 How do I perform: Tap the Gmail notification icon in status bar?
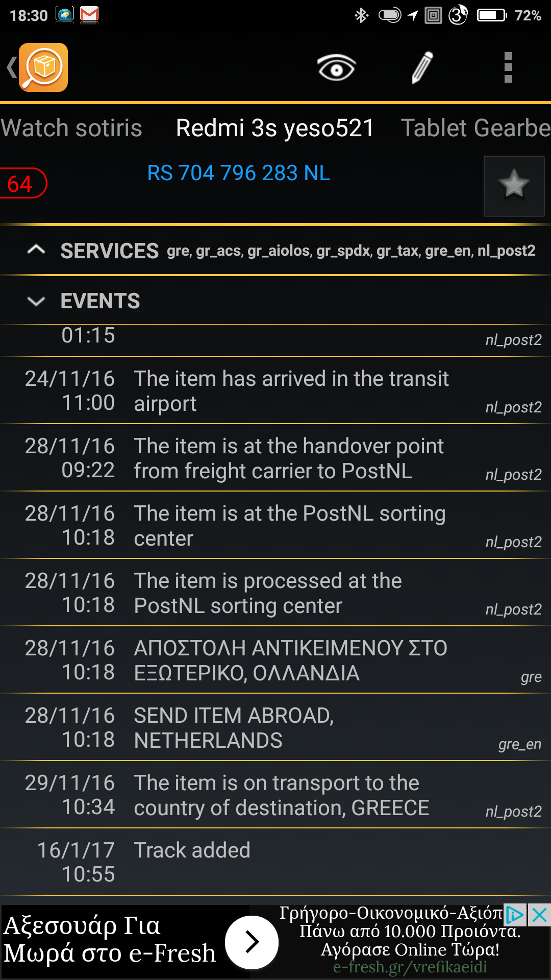point(89,15)
